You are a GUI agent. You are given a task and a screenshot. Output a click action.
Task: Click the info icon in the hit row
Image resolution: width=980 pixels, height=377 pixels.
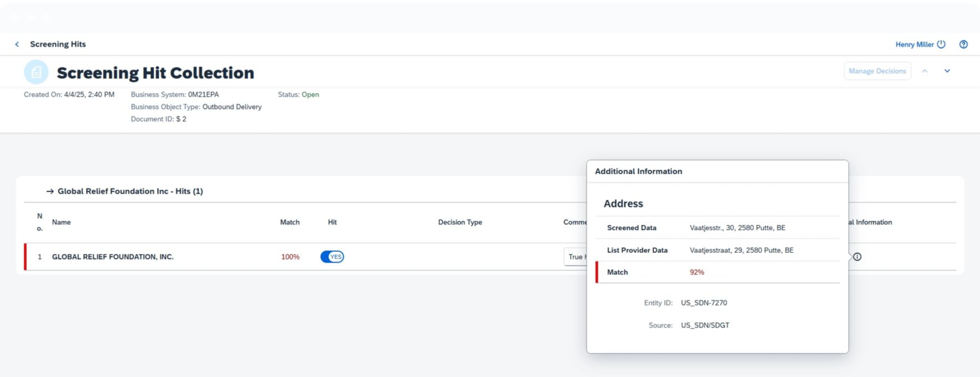point(857,257)
